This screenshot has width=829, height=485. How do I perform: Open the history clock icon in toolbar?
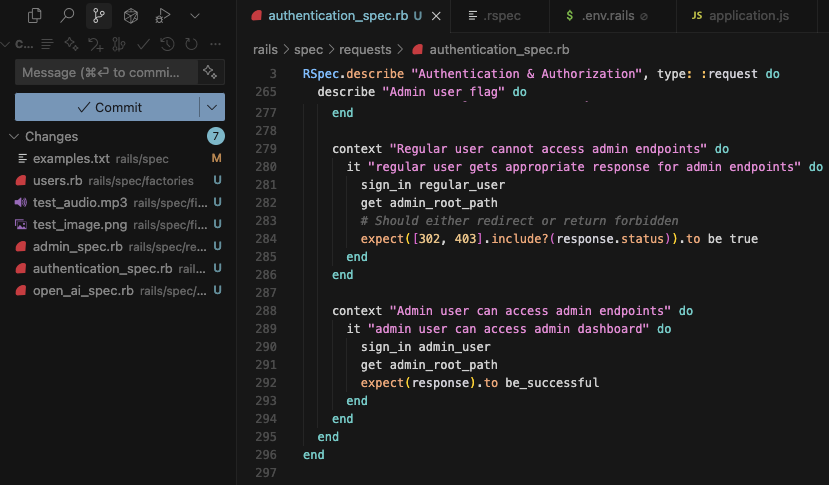tap(167, 44)
